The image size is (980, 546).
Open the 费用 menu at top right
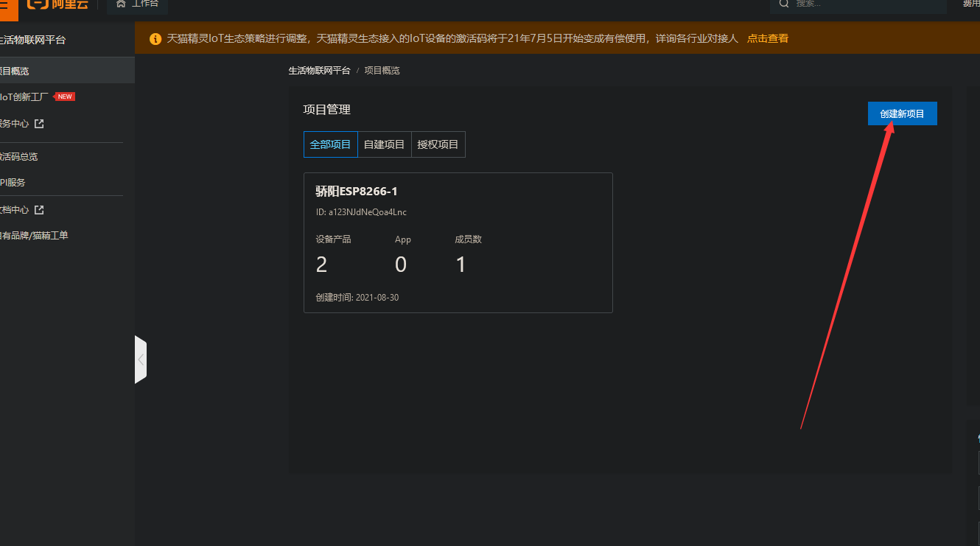[x=971, y=4]
